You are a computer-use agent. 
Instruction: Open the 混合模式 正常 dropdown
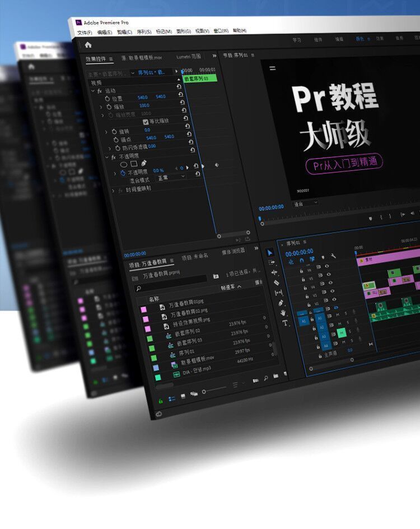coord(172,177)
